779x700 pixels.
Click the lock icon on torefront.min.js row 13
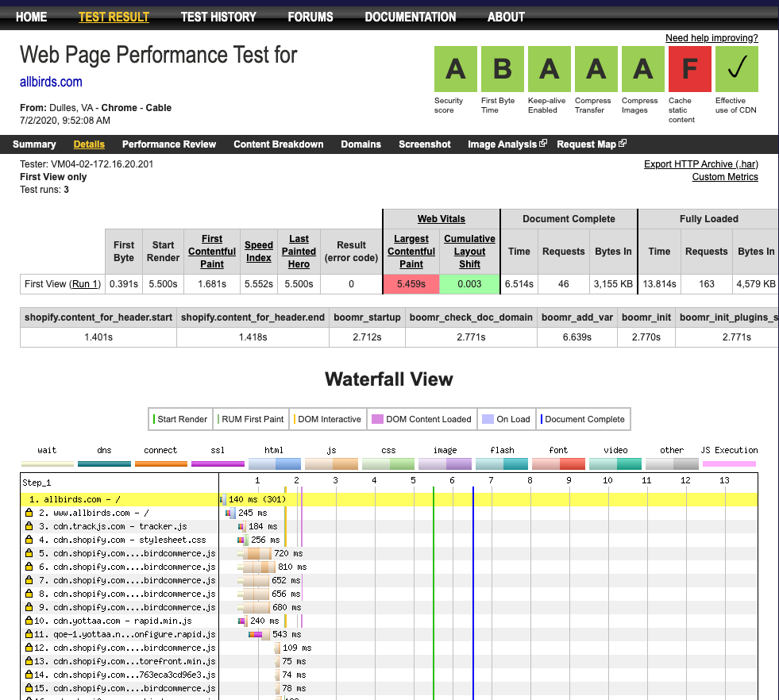coord(29,661)
